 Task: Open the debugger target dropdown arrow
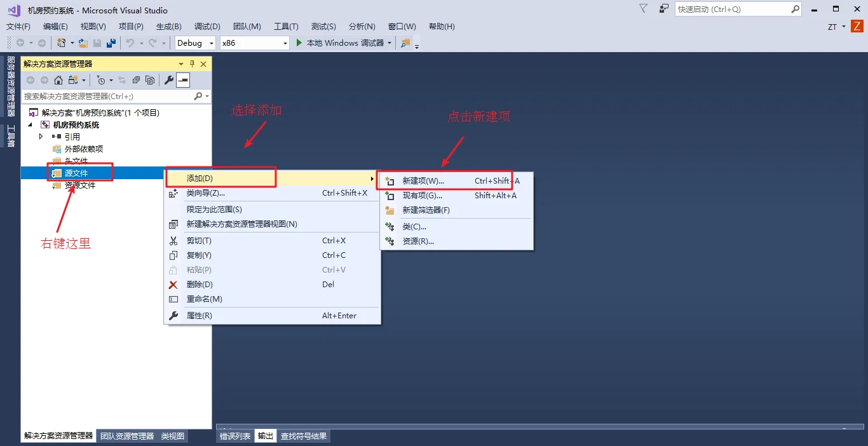390,43
